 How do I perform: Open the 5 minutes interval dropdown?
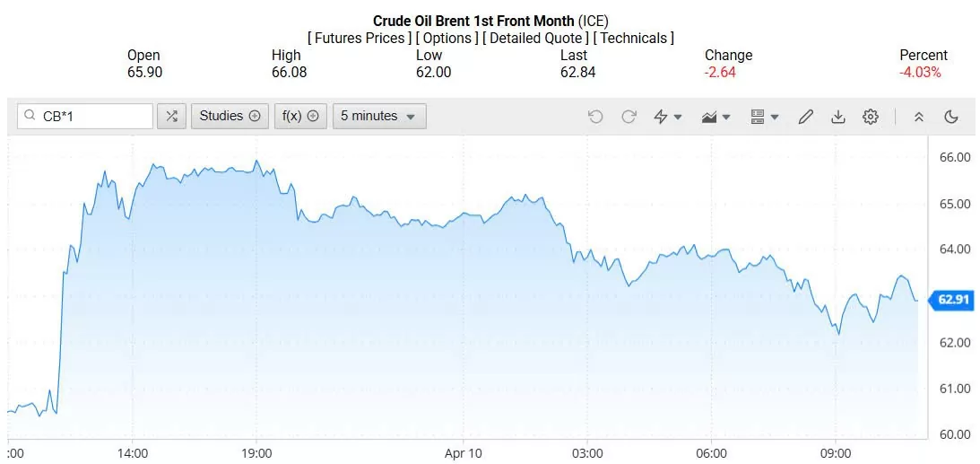point(379,116)
